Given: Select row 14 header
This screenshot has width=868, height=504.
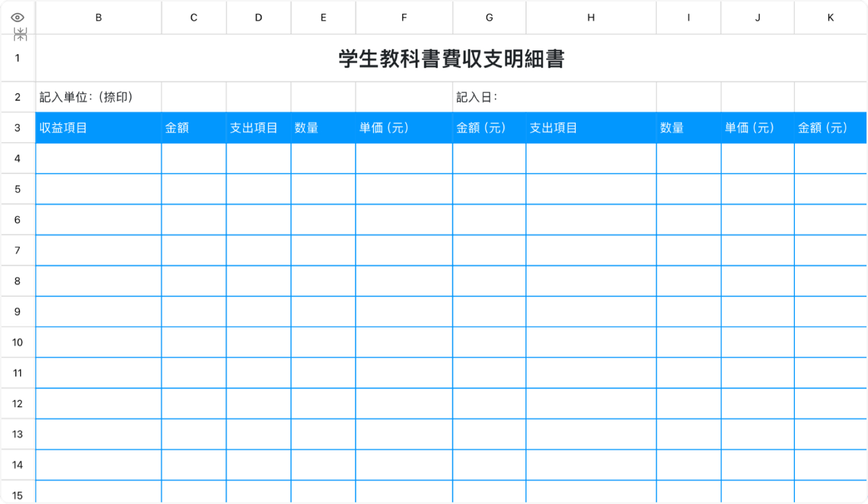Looking at the screenshot, I should click(x=17, y=465).
